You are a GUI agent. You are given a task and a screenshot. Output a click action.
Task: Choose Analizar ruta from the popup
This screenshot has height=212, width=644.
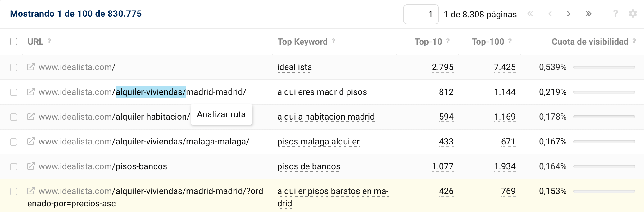[x=221, y=114]
